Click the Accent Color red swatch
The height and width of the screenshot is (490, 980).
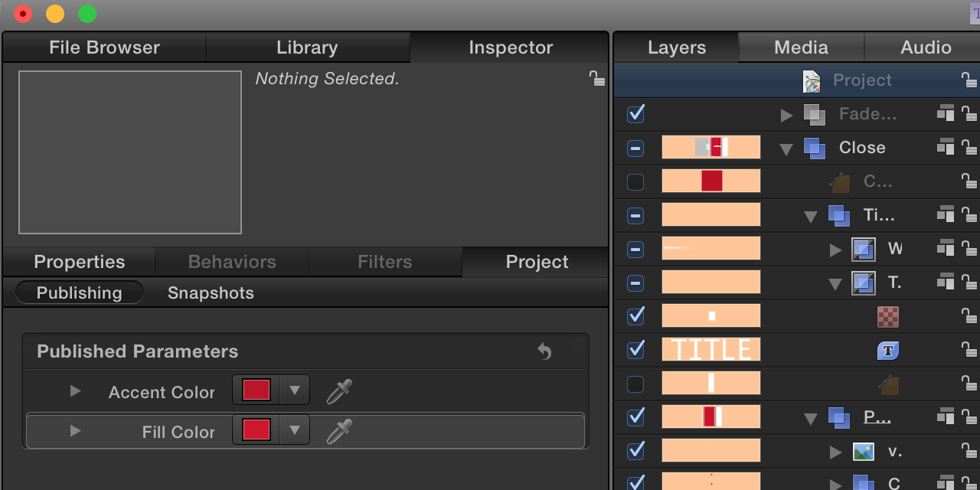256,390
